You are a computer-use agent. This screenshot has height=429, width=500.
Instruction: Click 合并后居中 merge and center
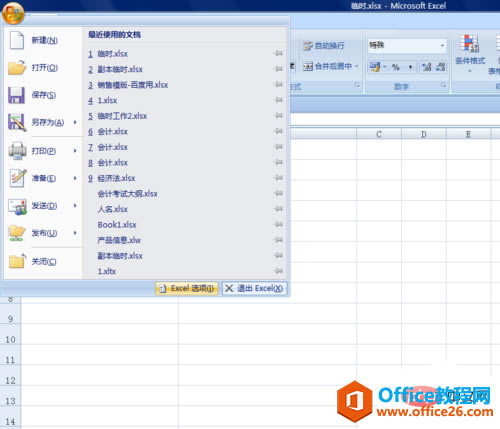tap(327, 66)
